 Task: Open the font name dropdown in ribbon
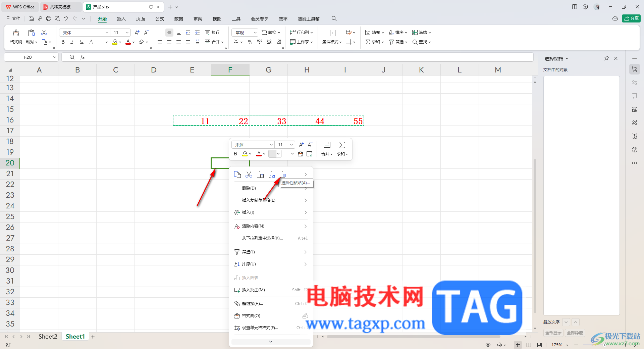click(x=107, y=33)
